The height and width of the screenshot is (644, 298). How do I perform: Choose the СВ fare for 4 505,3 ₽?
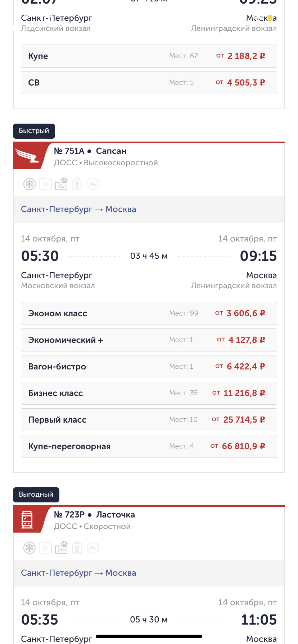point(149,83)
